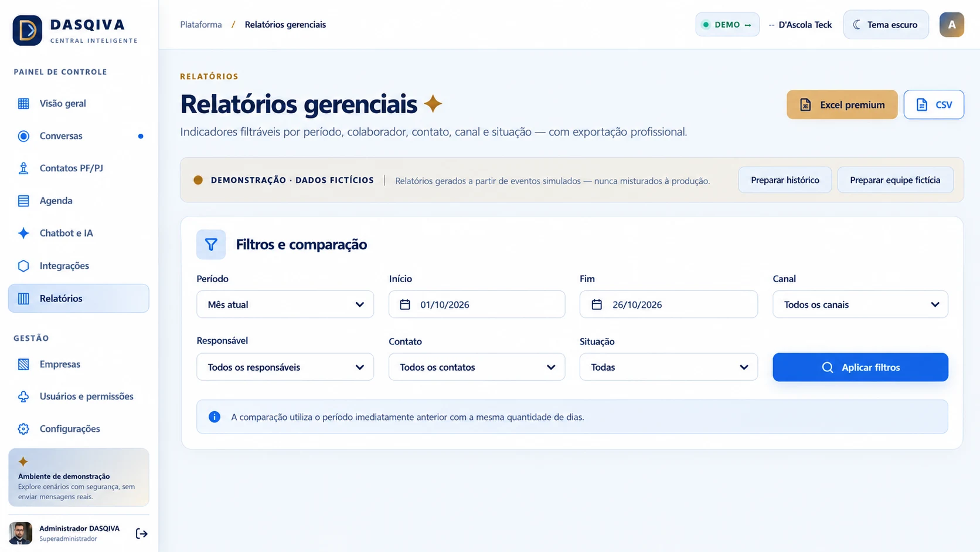This screenshot has height=552, width=980.
Task: Click the Configurações gear icon
Action: 23,429
